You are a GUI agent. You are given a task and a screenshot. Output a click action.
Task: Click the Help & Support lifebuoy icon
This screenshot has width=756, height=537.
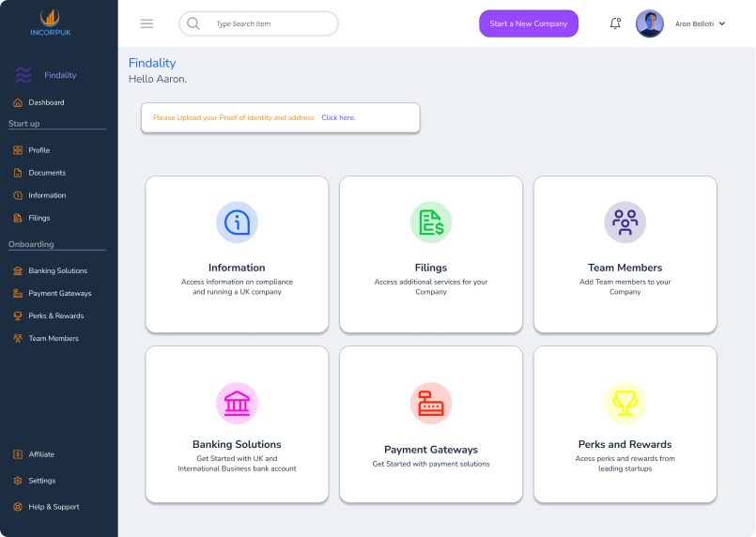[18, 507]
